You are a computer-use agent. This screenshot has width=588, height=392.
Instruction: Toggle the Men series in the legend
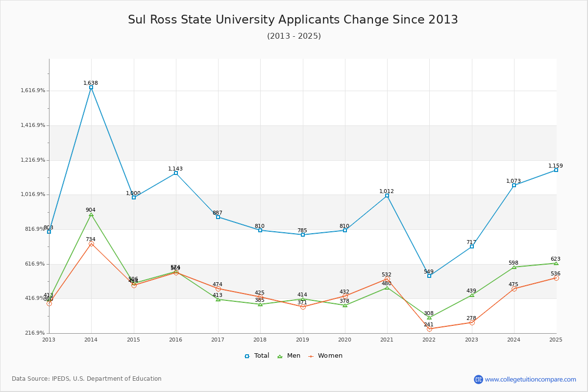pyautogui.click(x=289, y=356)
